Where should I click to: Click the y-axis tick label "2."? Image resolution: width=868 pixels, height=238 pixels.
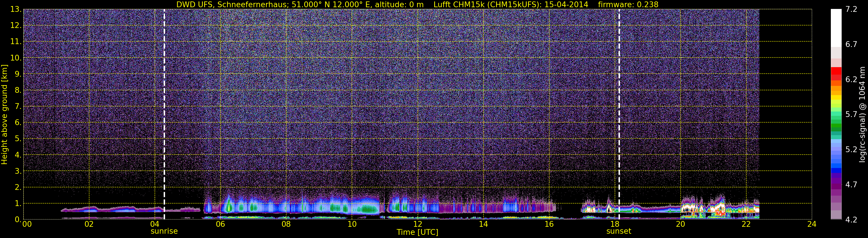pos(18,187)
